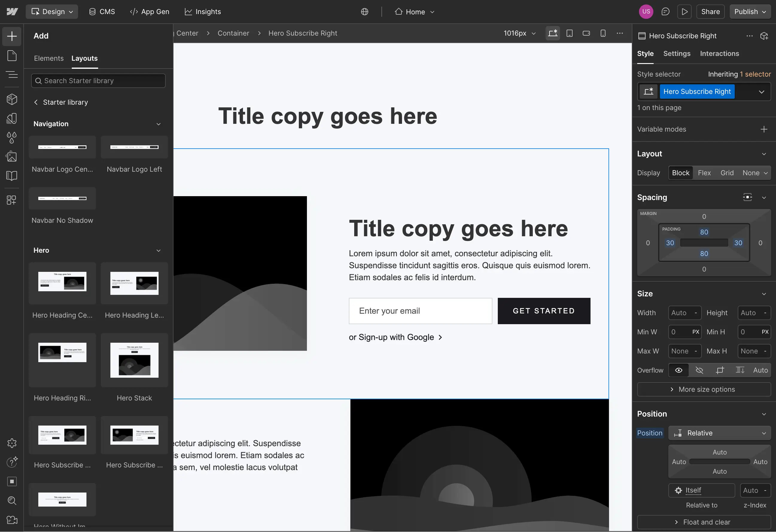Screen dimensions: 776x532
Task: Open the Position Relative dropdown
Action: tap(719, 433)
